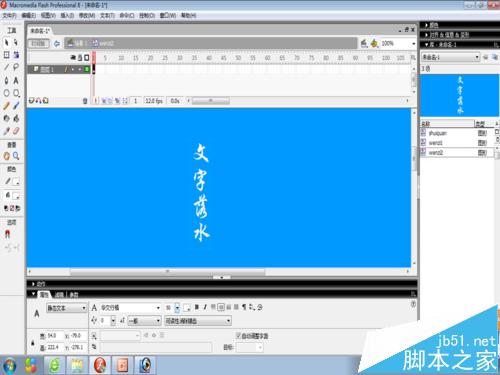500x375 pixels.
Task: Click the Snap to Objects magnet icon
Action: 7,234
